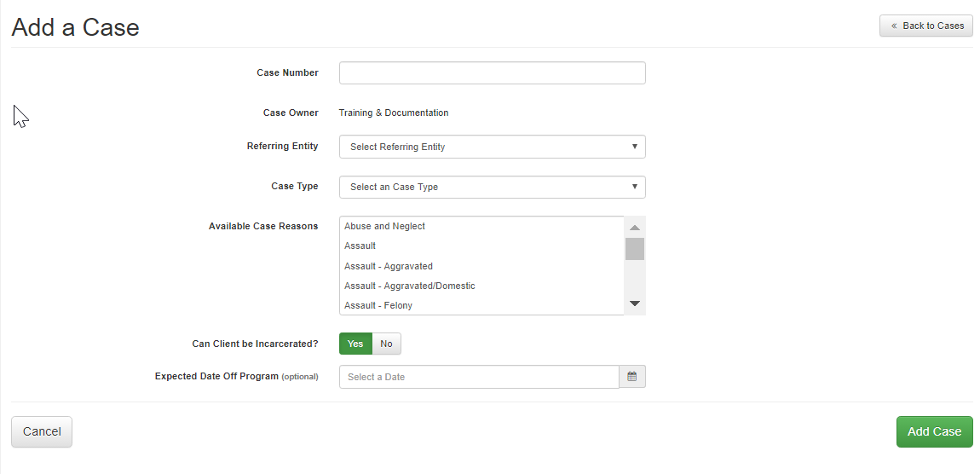Focus the Case Number input field
The height and width of the screenshot is (474, 980).
492,73
